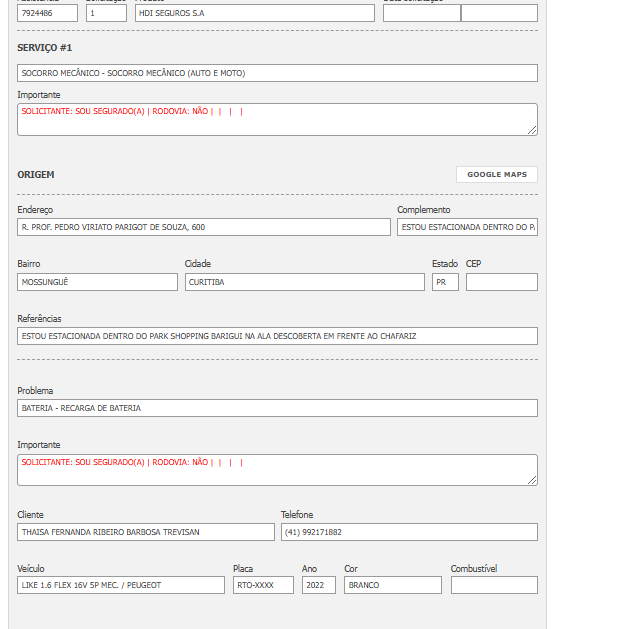Click the Telefone number field
This screenshot has width=627, height=629.
pyautogui.click(x=408, y=532)
